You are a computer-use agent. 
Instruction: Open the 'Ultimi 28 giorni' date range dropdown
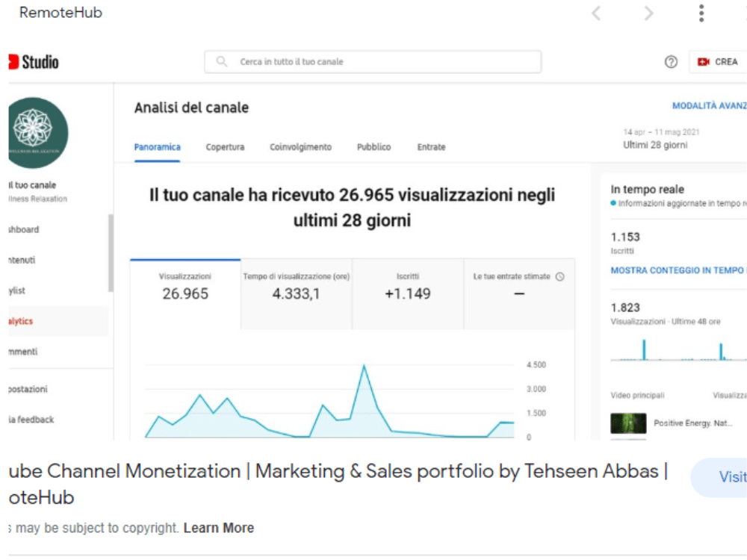tap(661, 139)
